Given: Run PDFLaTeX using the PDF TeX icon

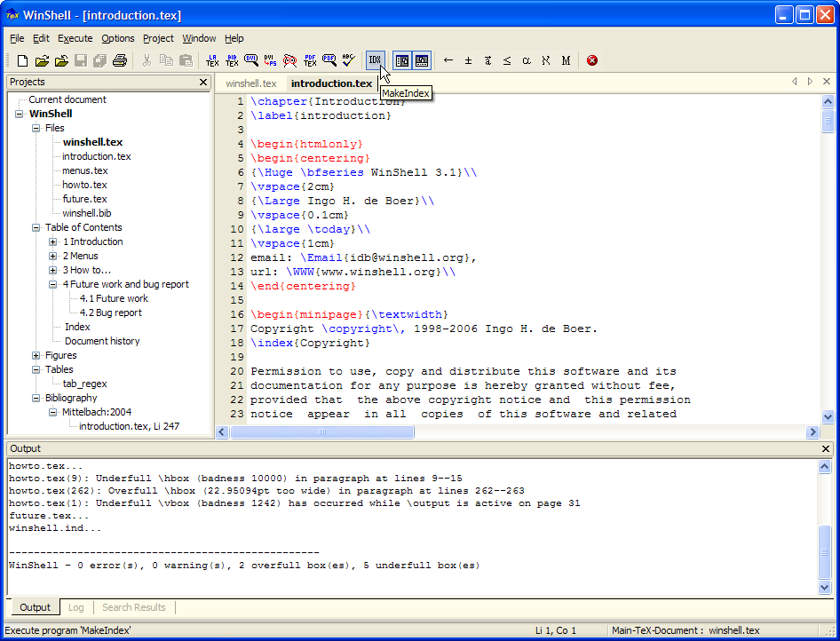Looking at the screenshot, I should tap(310, 60).
